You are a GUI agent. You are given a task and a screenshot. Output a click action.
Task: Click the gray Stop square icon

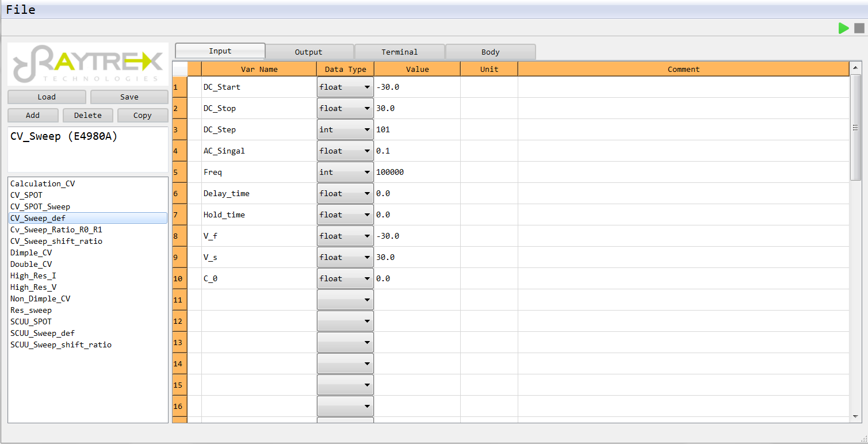[859, 28]
